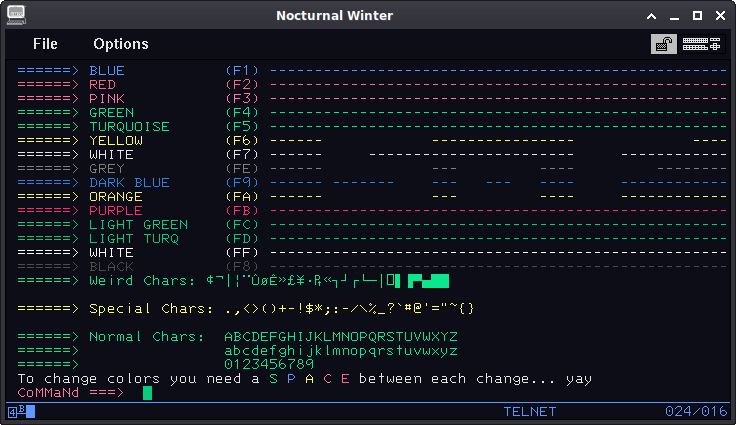Click the Nocturnal Winter window title

[x=334, y=15]
